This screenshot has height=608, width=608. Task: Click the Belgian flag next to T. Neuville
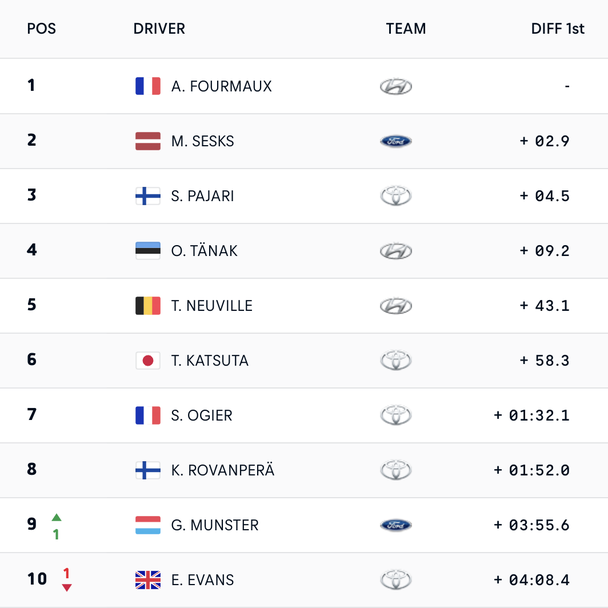(148, 306)
